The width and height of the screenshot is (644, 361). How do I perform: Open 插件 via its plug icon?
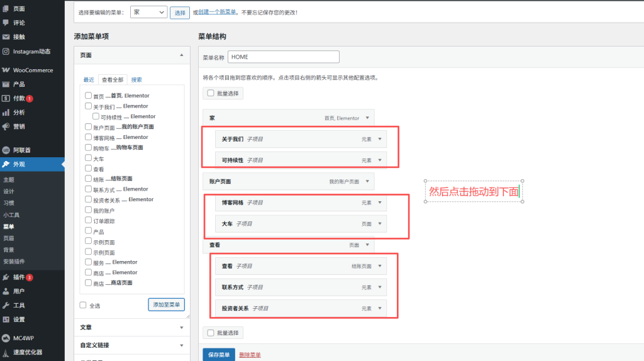pos(6,277)
